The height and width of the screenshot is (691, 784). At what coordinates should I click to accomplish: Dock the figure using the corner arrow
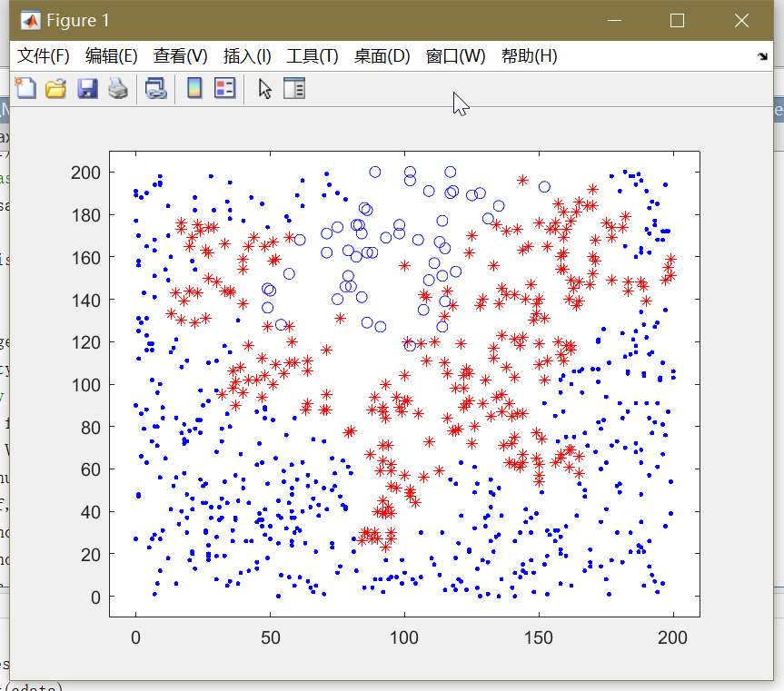click(762, 56)
